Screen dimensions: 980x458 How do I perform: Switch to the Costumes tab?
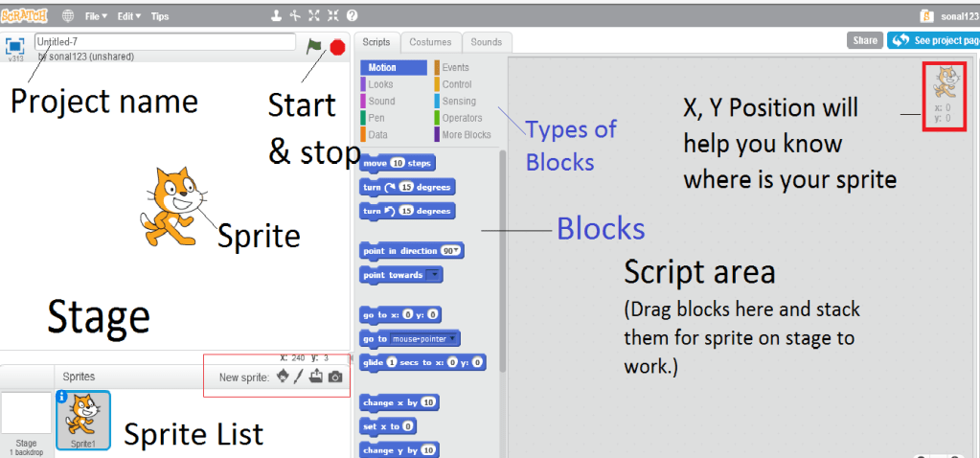click(x=430, y=42)
